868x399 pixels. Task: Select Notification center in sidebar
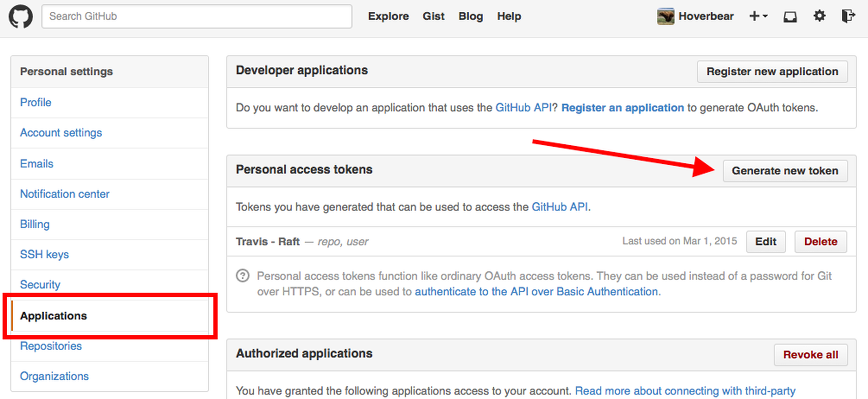tap(65, 194)
